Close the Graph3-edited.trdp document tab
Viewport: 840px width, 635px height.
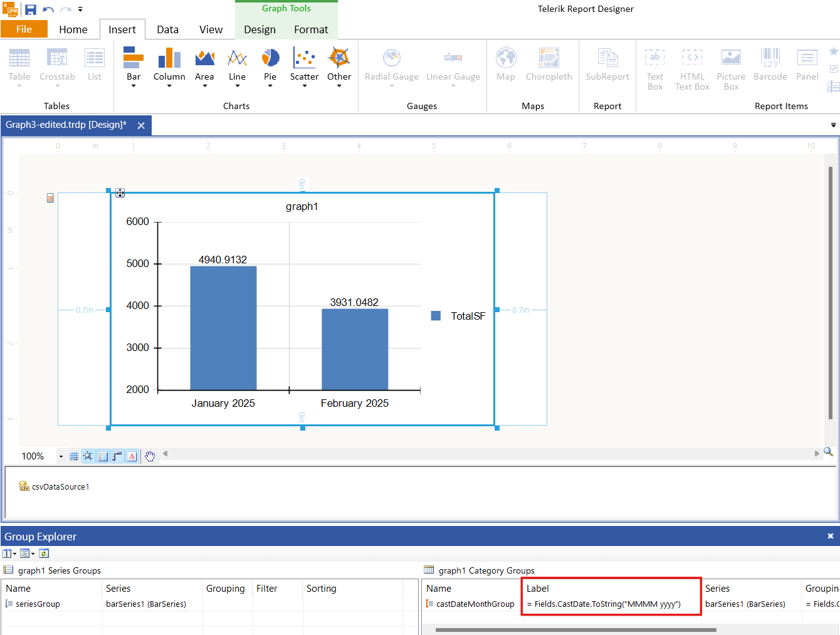(141, 125)
